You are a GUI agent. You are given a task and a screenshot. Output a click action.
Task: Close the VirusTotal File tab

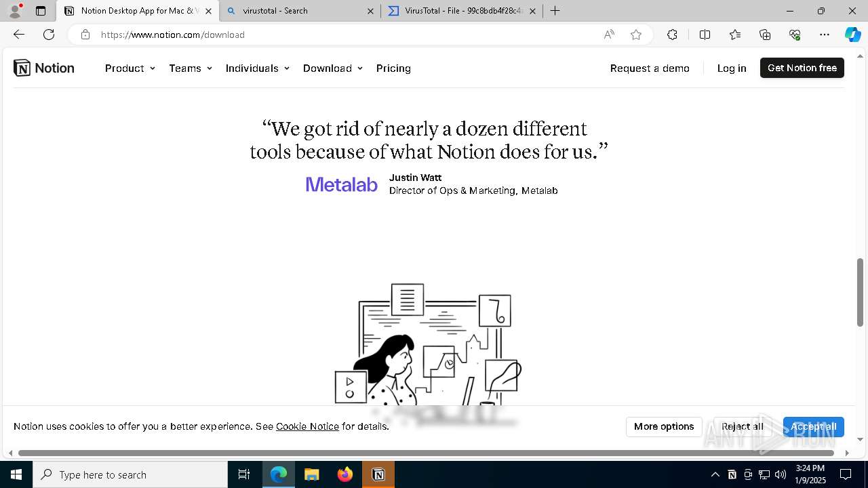click(x=532, y=11)
